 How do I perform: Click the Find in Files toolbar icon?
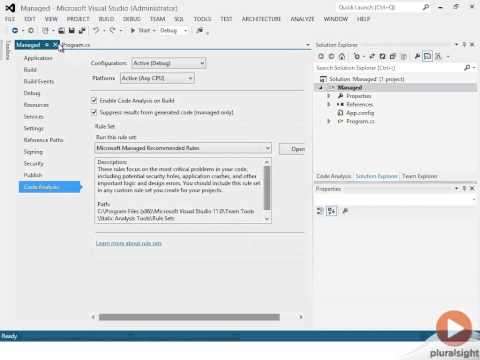coord(200,30)
